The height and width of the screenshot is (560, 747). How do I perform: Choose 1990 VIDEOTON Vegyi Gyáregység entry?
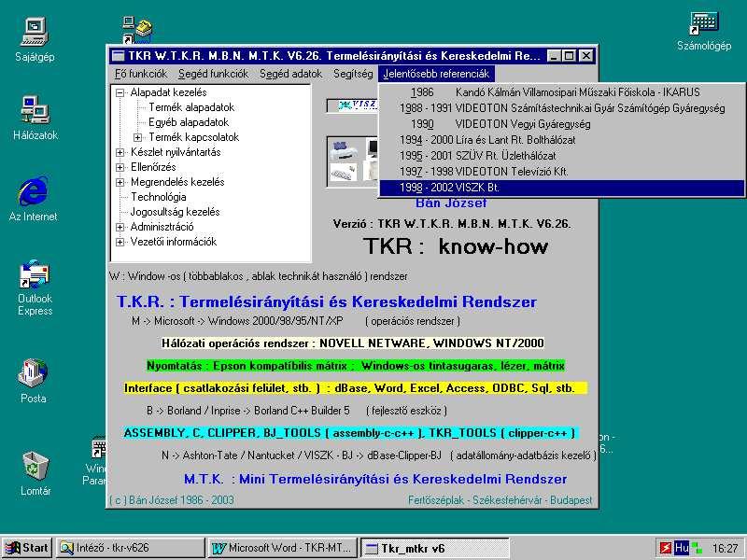562,124
